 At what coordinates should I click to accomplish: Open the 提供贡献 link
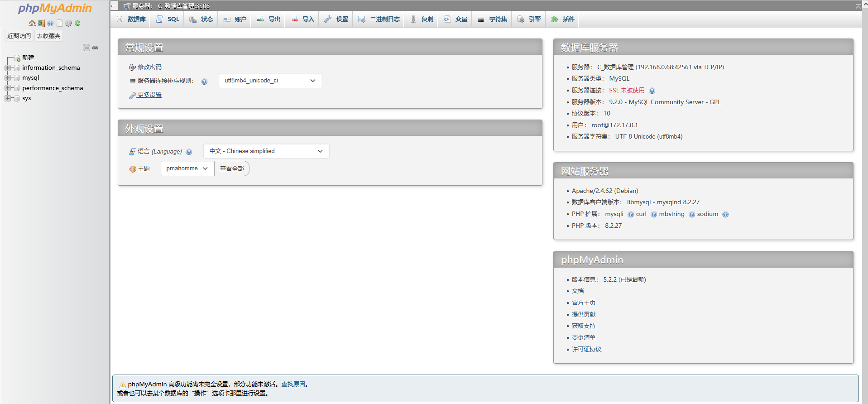tap(584, 314)
